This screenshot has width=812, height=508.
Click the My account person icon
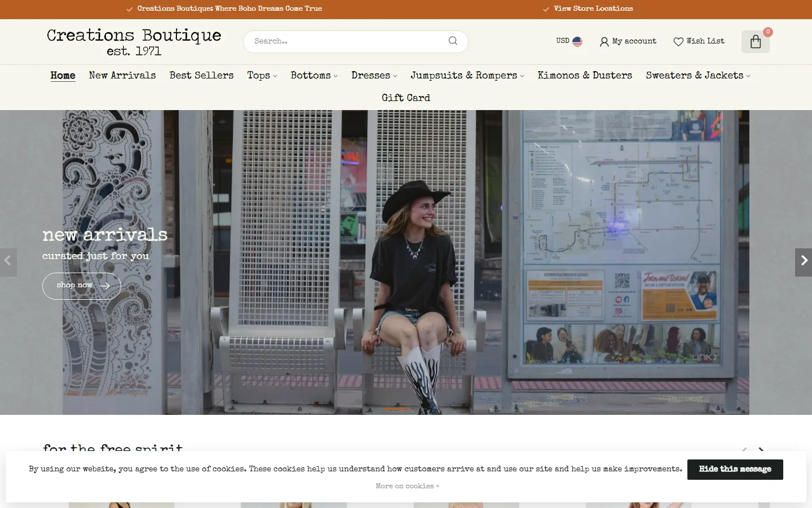pos(604,42)
